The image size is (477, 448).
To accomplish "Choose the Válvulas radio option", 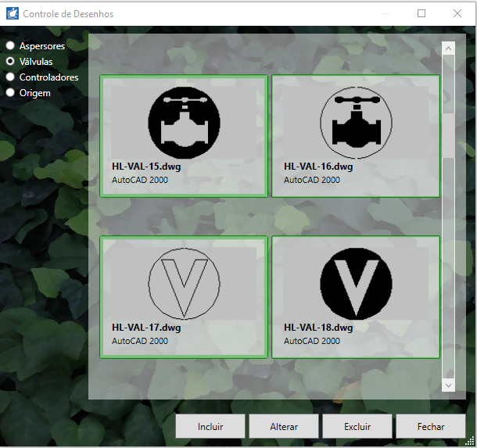I will click(11, 62).
